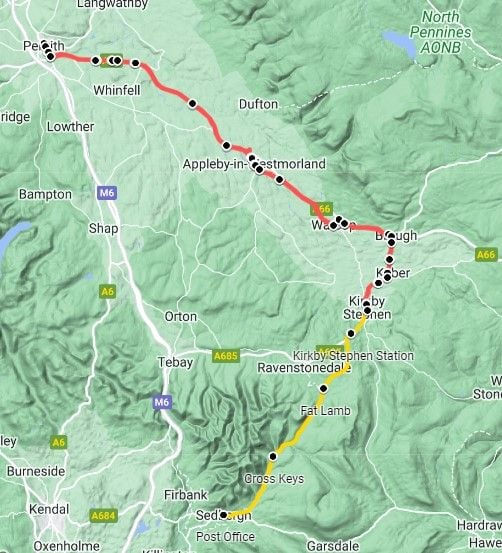Click the M6 road shield near Shap

click(x=107, y=193)
